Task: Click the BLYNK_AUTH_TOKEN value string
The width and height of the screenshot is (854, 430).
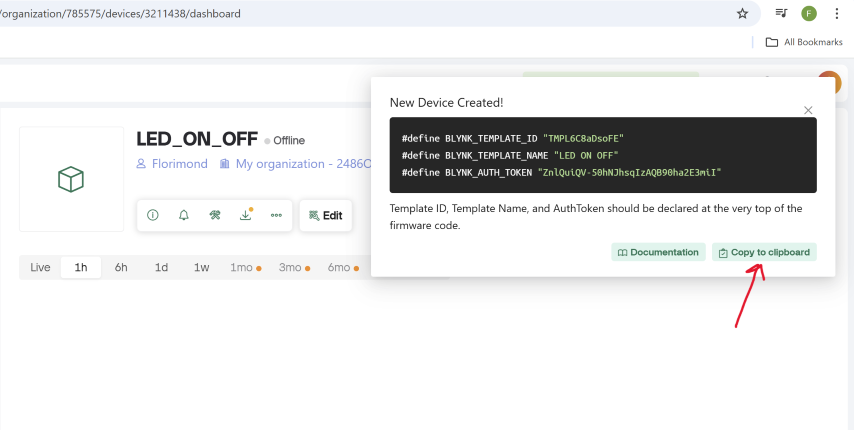Action: click(x=629, y=172)
